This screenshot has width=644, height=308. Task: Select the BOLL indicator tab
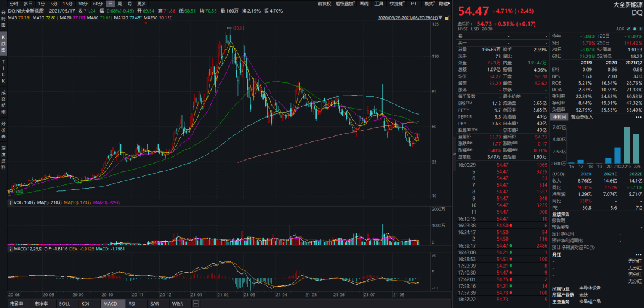[64, 304]
